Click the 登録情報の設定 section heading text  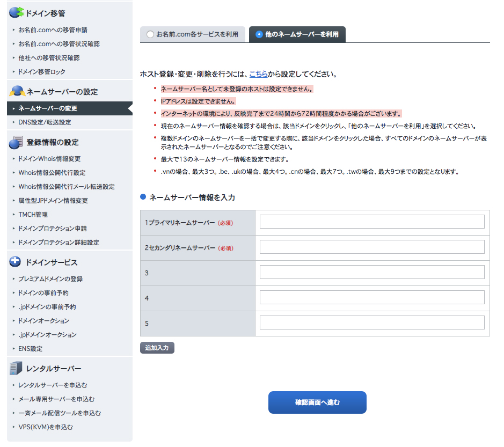point(53,142)
